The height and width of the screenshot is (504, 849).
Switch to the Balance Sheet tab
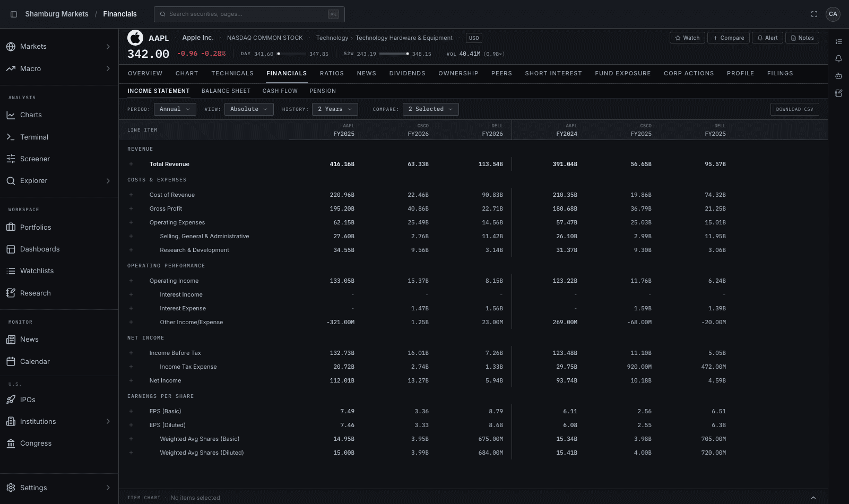click(226, 91)
